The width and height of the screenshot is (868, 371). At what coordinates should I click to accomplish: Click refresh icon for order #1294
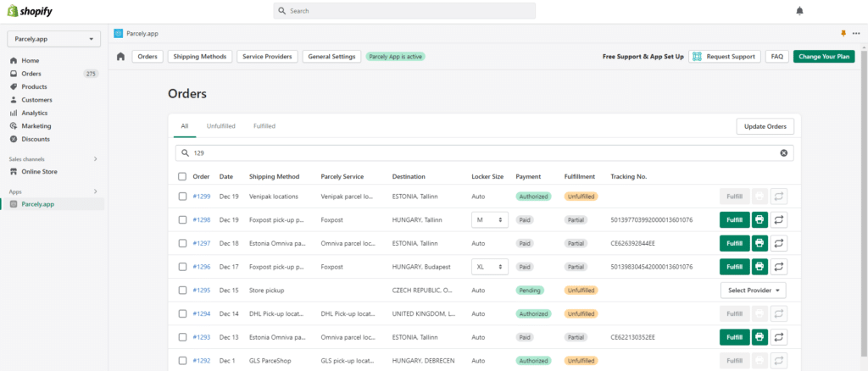click(778, 313)
